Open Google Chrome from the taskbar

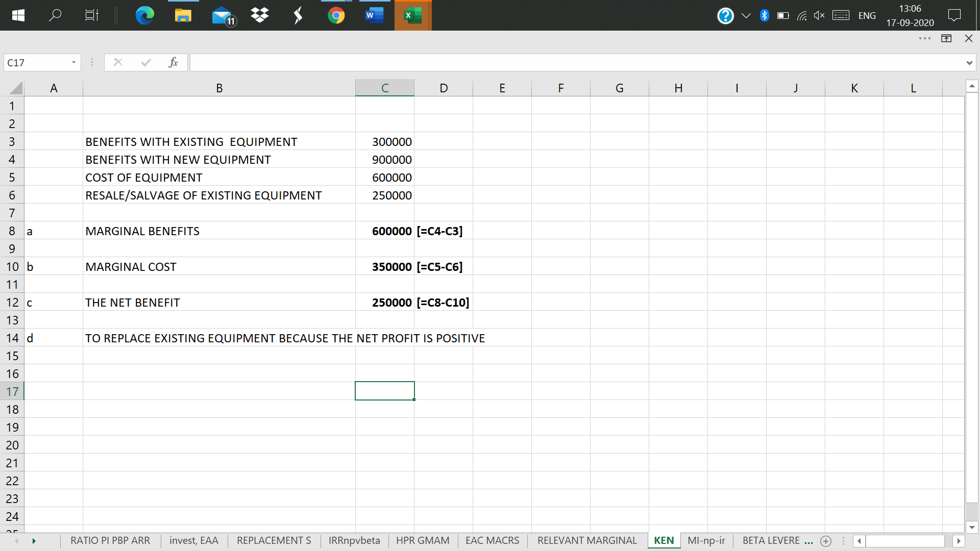336,15
